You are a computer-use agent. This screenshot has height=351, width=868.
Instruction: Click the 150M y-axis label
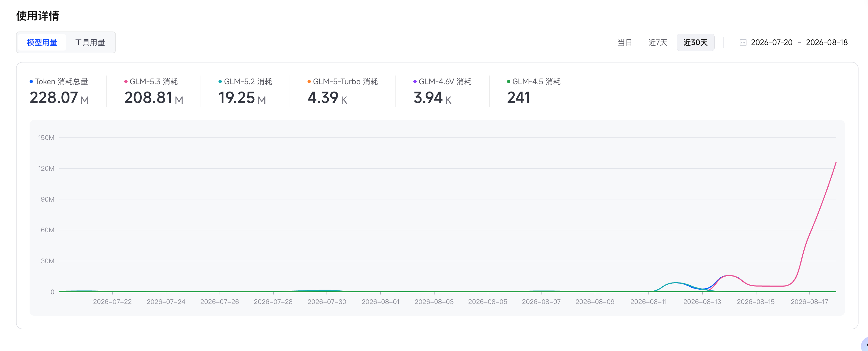[x=46, y=137]
